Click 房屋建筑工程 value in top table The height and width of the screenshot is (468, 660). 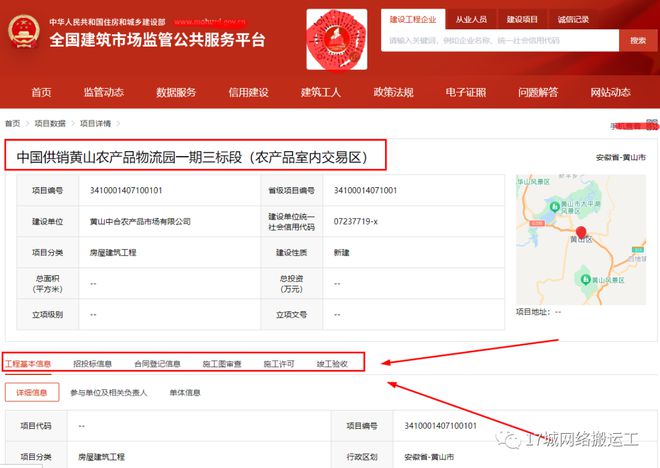[113, 253]
